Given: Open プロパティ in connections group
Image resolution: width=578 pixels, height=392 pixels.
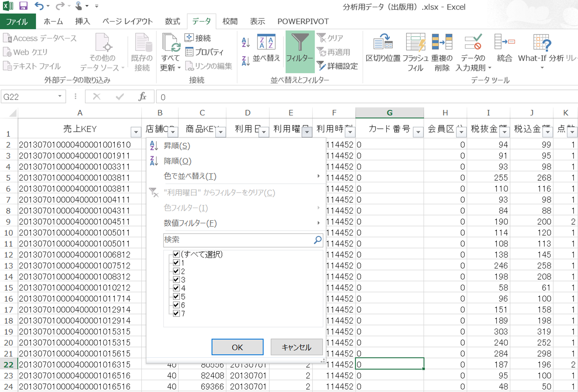Looking at the screenshot, I should pos(204,52).
